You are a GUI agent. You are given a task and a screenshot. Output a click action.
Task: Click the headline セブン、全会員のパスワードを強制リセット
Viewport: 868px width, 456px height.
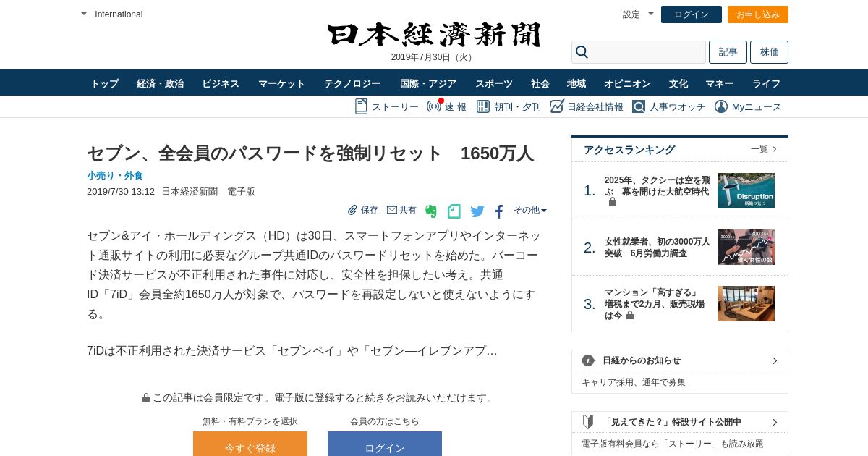point(310,153)
